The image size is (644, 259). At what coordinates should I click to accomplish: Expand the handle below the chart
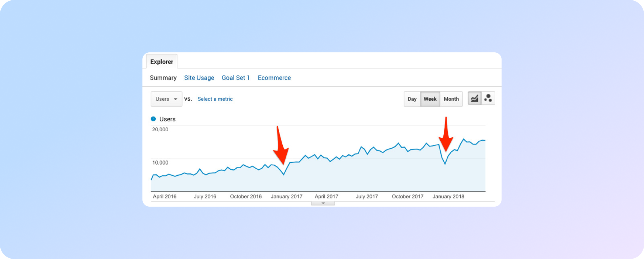(323, 203)
